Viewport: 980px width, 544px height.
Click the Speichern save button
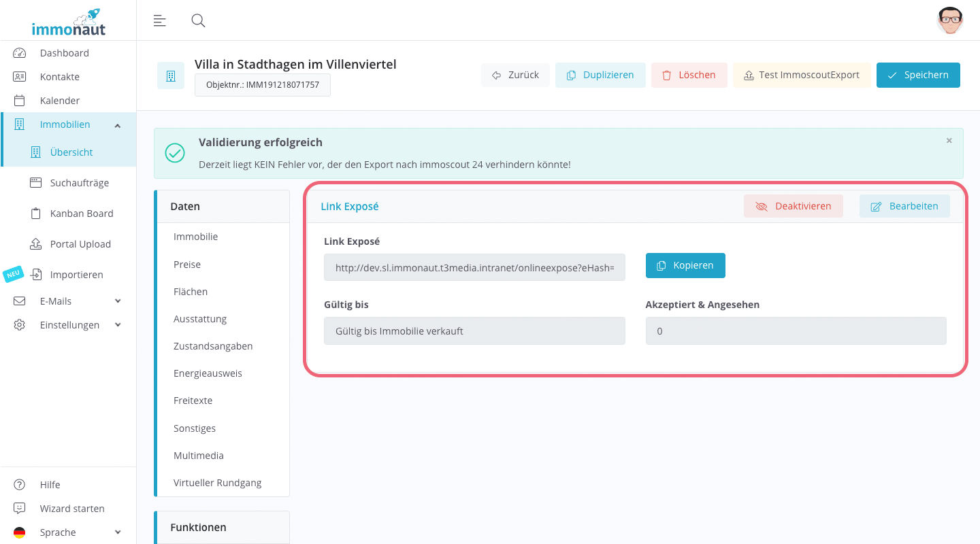click(917, 75)
